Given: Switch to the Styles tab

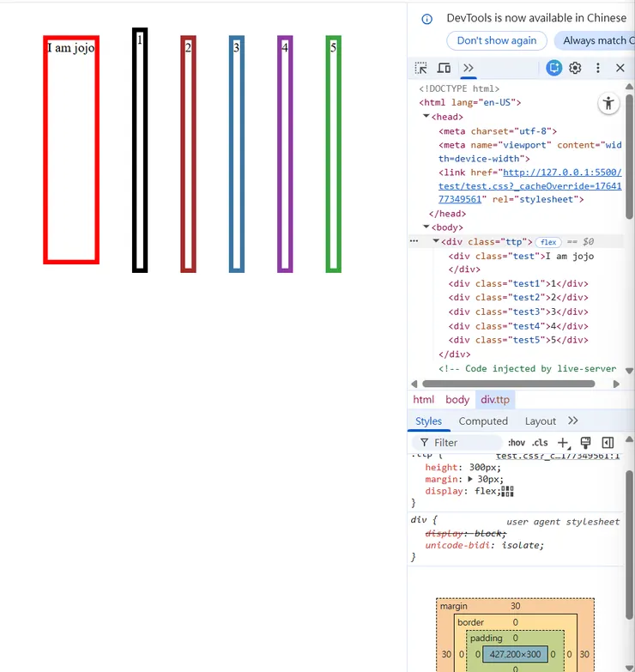Looking at the screenshot, I should 428,421.
